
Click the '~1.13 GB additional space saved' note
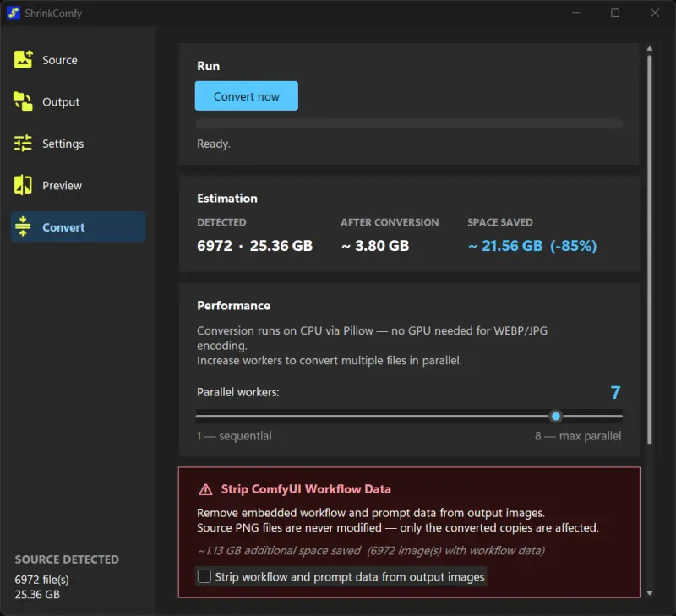point(280,551)
